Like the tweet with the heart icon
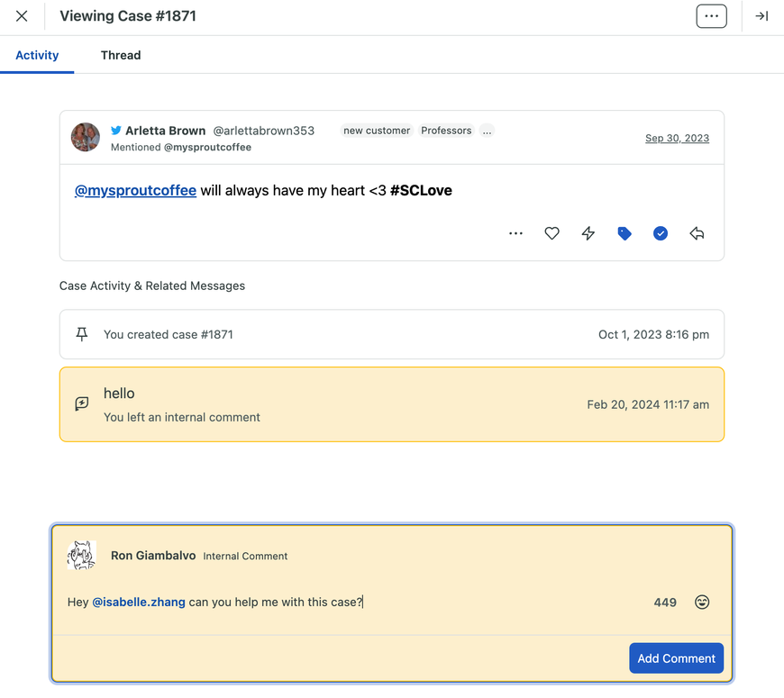 pos(552,233)
